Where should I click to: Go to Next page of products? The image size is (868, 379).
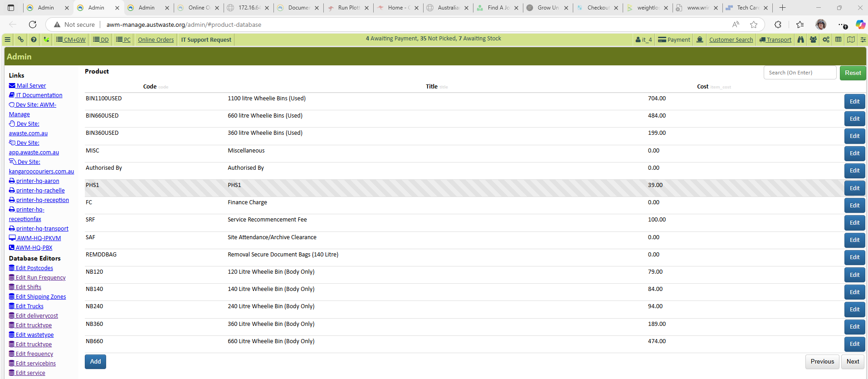pos(853,362)
